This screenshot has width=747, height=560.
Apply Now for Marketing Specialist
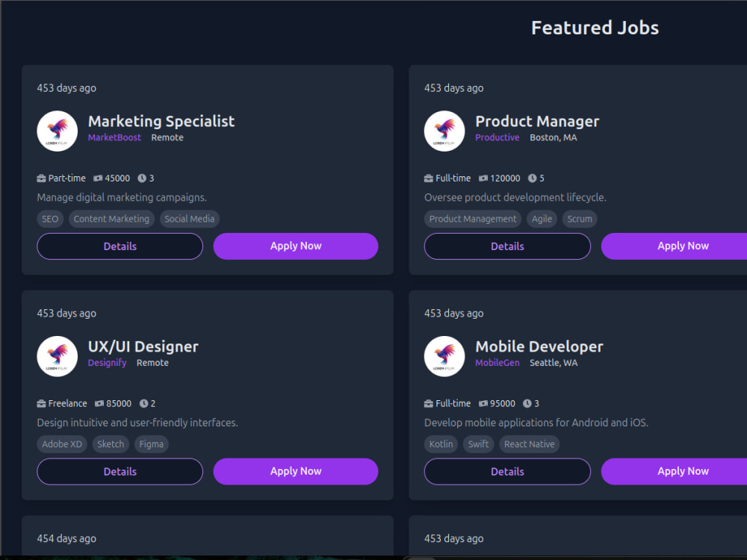[296, 246]
